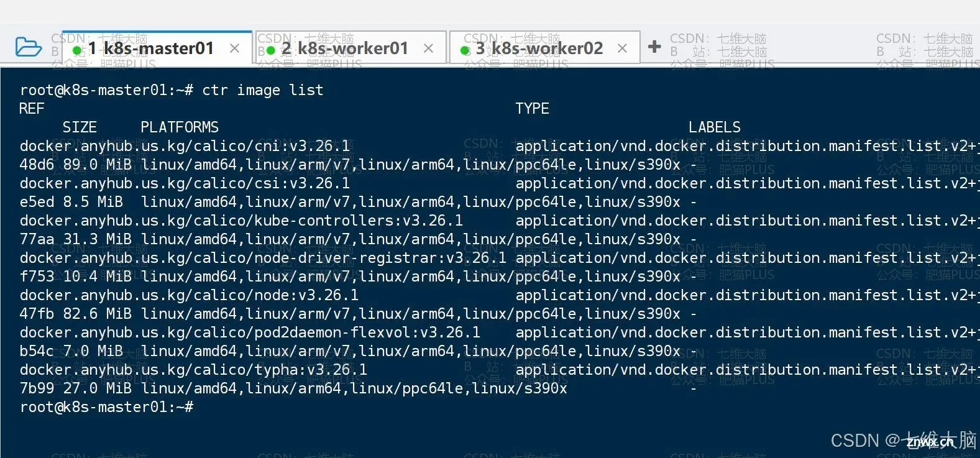Close the k8s-worker02 tab
Image resolution: width=980 pixels, height=458 pixels.
(x=623, y=48)
